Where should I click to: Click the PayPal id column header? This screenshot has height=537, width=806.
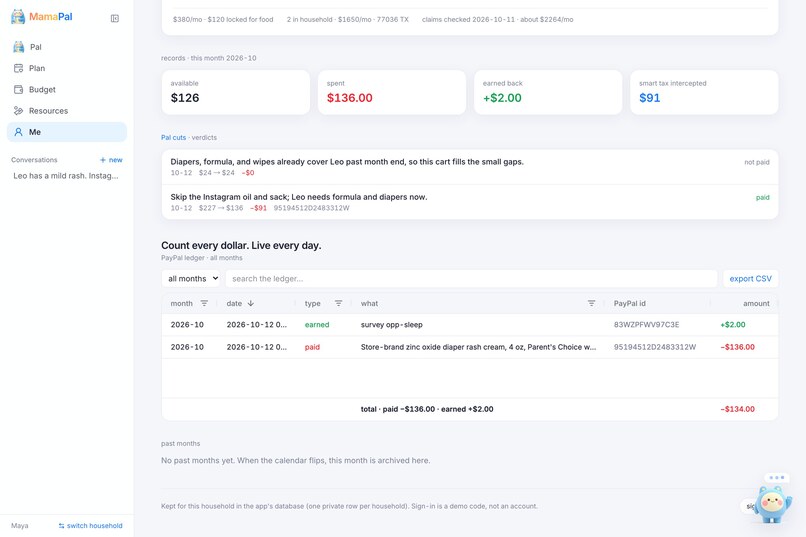coord(629,304)
